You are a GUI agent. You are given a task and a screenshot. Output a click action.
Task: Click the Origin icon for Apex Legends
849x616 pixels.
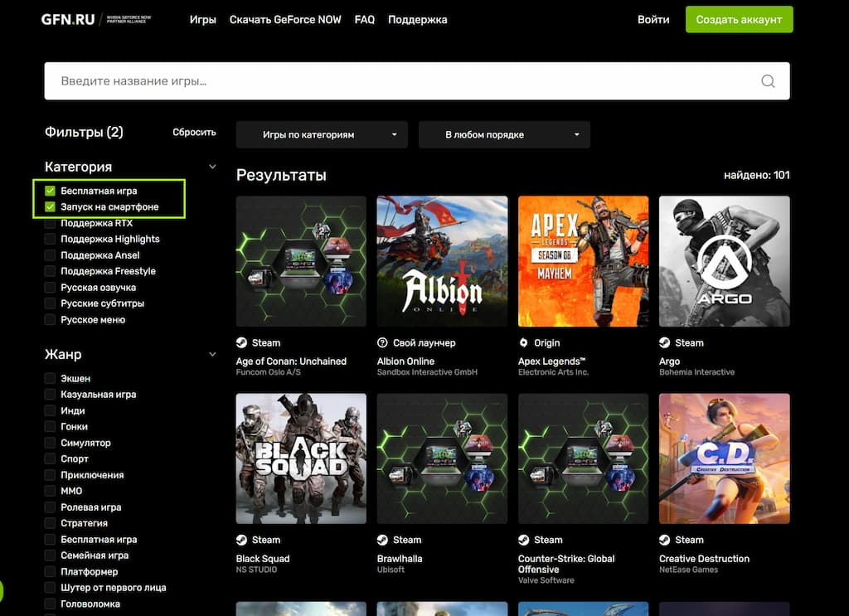tap(524, 342)
